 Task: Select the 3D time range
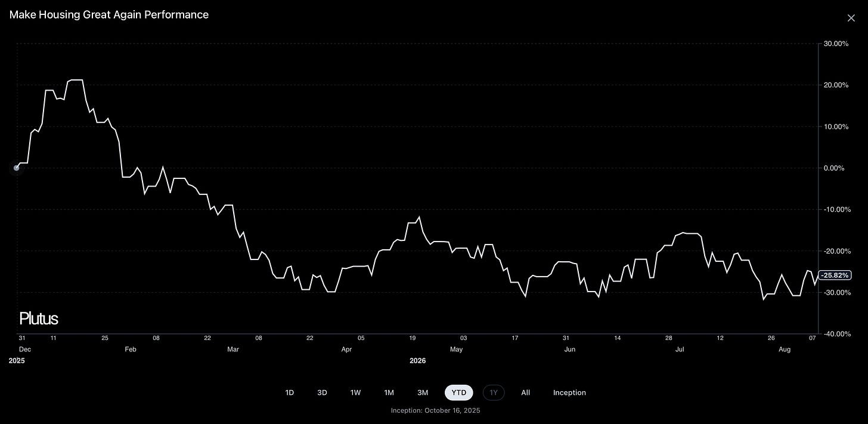[x=322, y=392]
